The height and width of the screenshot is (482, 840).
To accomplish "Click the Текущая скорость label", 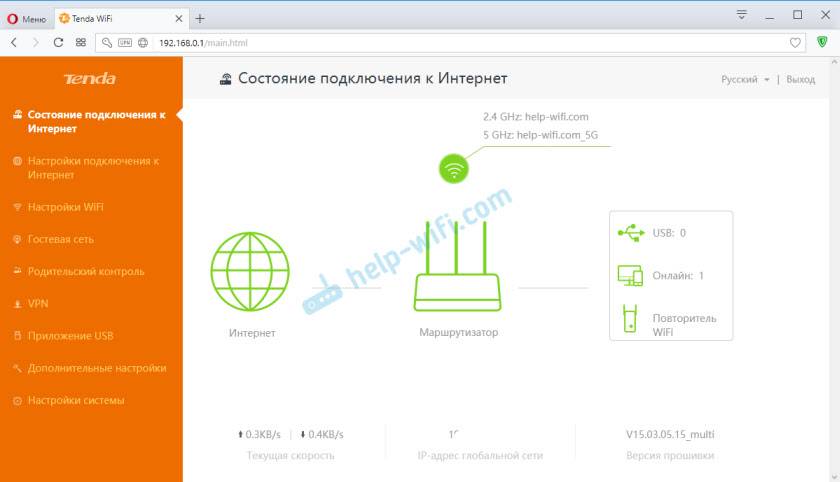I will (290, 455).
